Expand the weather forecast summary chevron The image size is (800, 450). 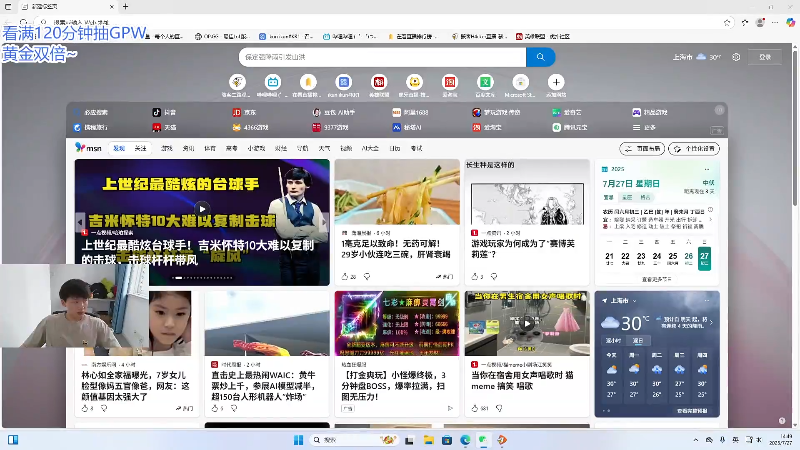tap(711, 322)
